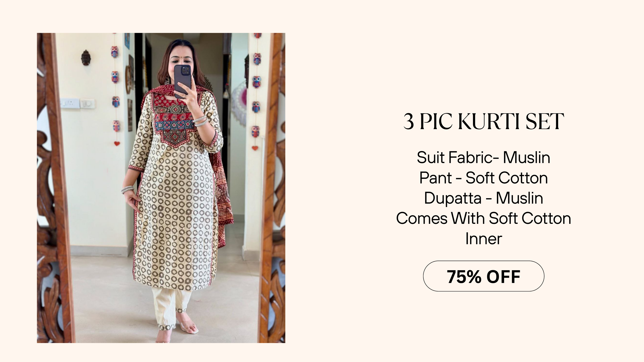
Task: Select the top owl on left hanging
Action: [115, 52]
